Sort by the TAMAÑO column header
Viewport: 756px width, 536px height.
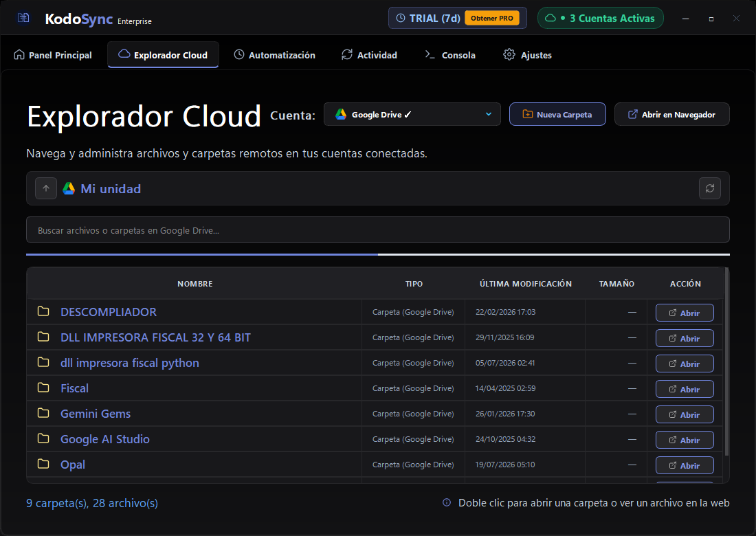pyautogui.click(x=616, y=284)
